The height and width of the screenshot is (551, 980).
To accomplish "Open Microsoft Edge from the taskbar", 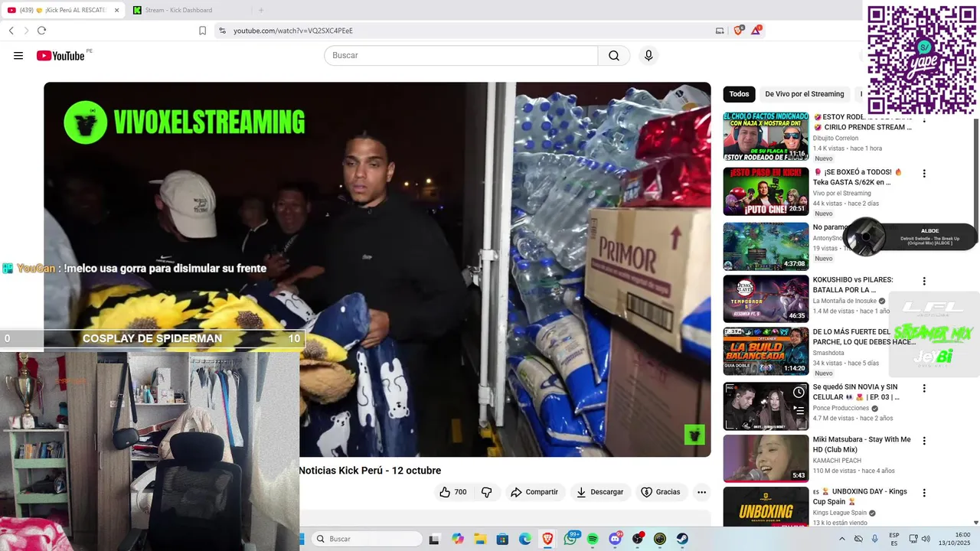I will 525,539.
